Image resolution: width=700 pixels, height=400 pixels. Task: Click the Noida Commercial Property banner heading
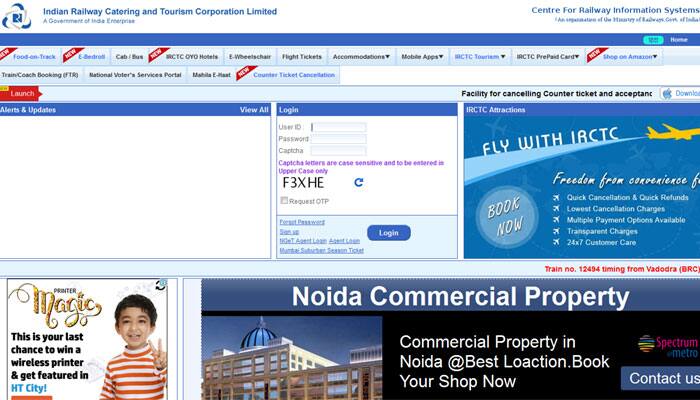click(x=460, y=296)
